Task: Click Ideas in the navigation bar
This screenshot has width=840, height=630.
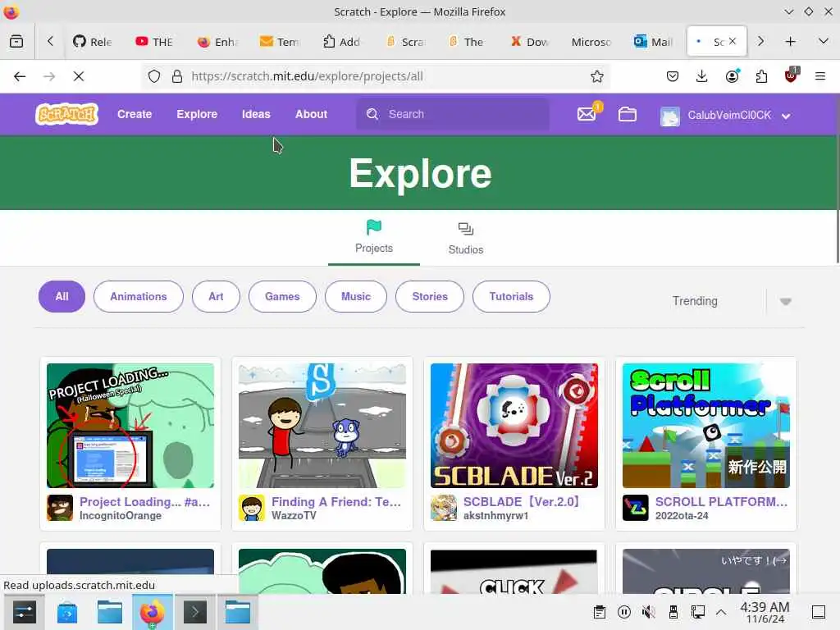Action: tap(256, 114)
